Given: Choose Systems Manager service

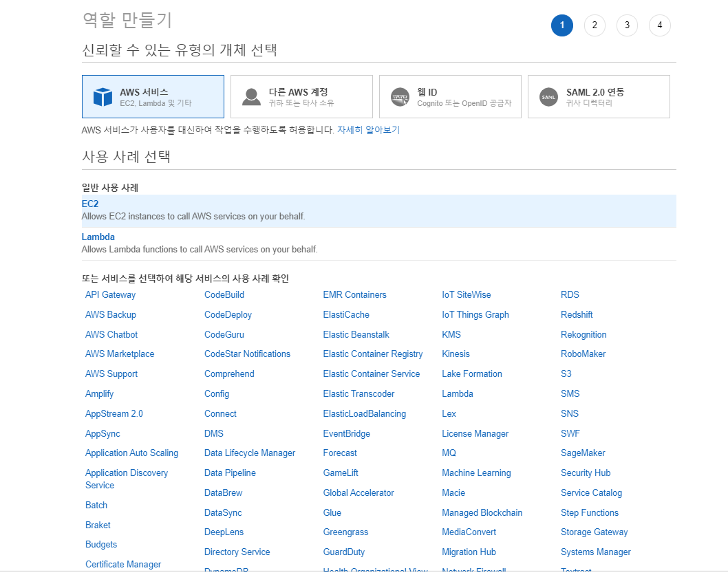Looking at the screenshot, I should click(x=596, y=552).
